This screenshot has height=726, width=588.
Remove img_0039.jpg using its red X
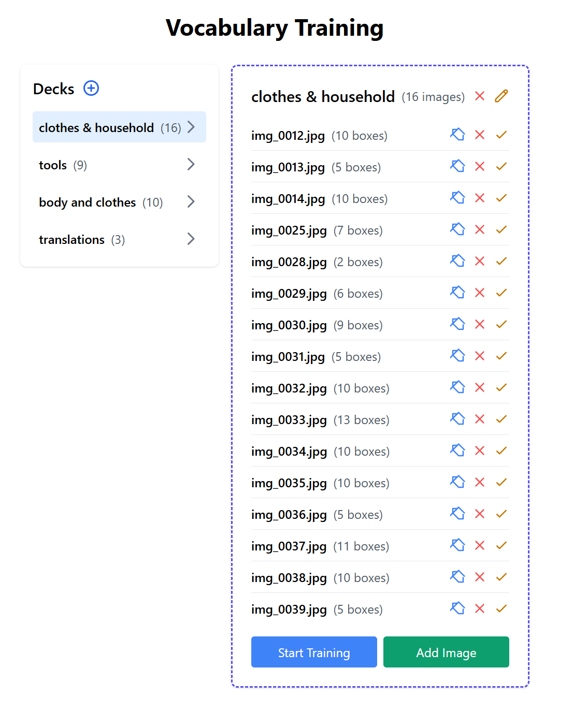[x=480, y=609]
